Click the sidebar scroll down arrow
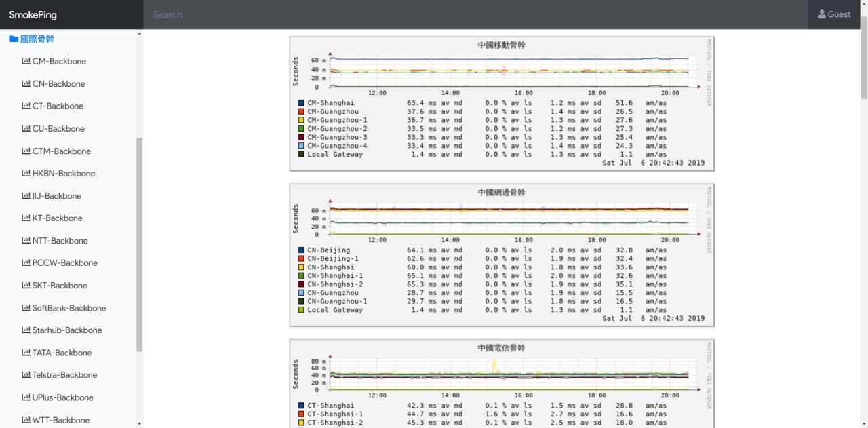 (140, 424)
